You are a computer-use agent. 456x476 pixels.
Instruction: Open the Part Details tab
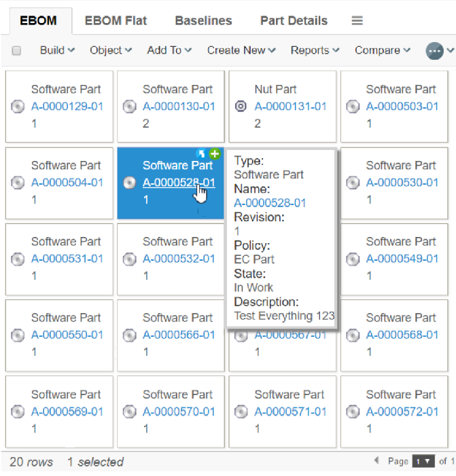coord(294,21)
